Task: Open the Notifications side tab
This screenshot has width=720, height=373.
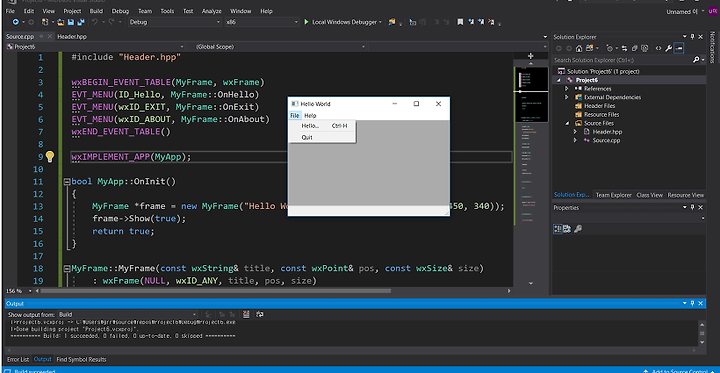Action: tap(714, 47)
